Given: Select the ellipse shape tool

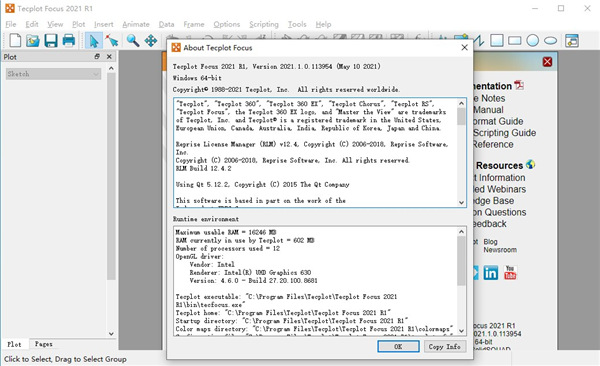Looking at the screenshot, I should click(551, 40).
